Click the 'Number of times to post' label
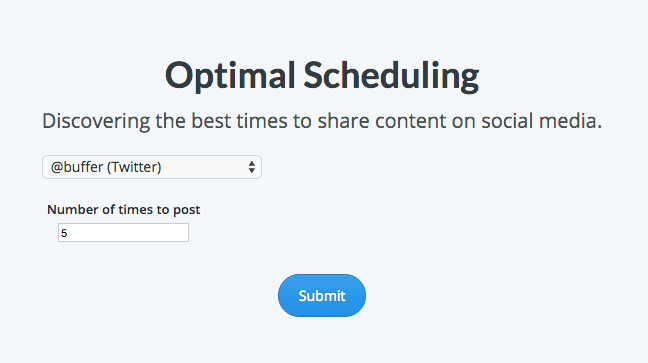Screen dimensions: 648x363 124,210
